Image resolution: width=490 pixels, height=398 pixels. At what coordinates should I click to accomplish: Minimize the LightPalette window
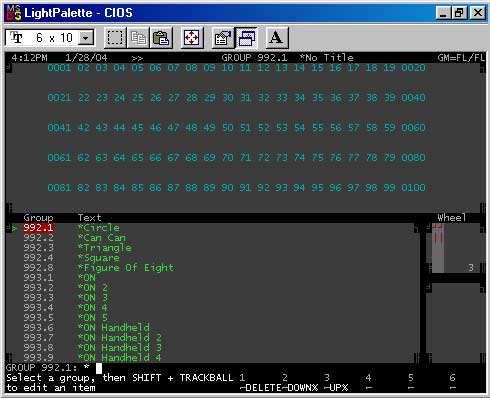point(443,13)
